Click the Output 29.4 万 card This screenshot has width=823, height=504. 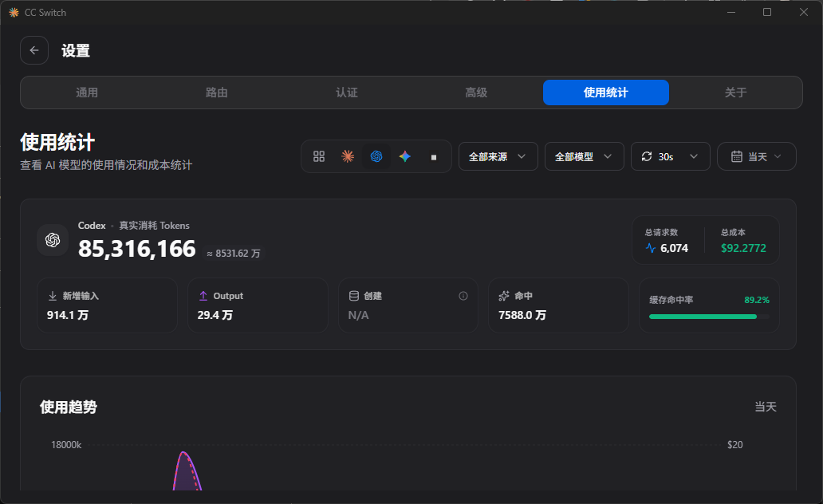tap(258, 305)
